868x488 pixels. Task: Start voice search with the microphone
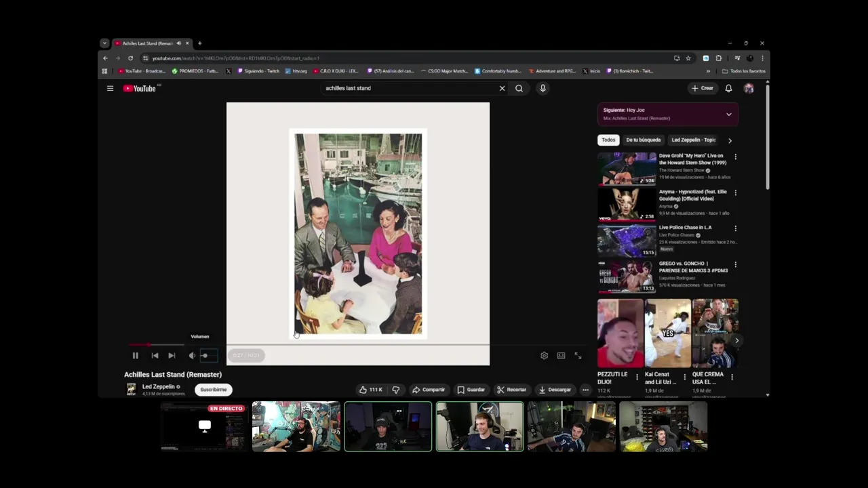542,88
